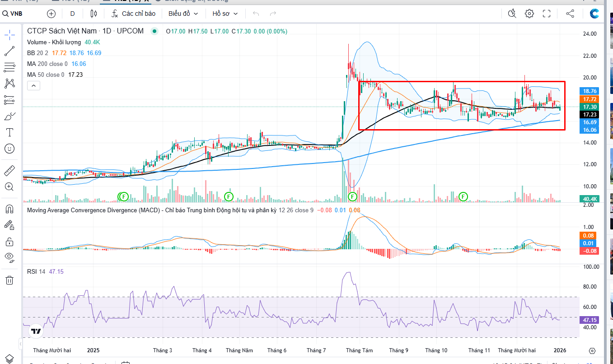Enter fullscreen chart mode
The image size is (613, 364).
547,14
